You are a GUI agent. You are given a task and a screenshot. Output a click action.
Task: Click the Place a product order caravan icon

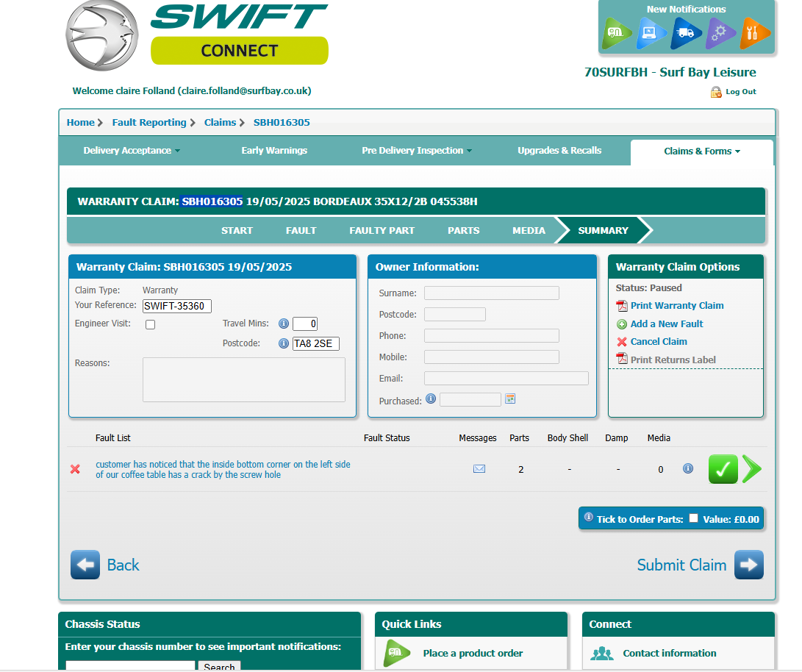point(398,653)
